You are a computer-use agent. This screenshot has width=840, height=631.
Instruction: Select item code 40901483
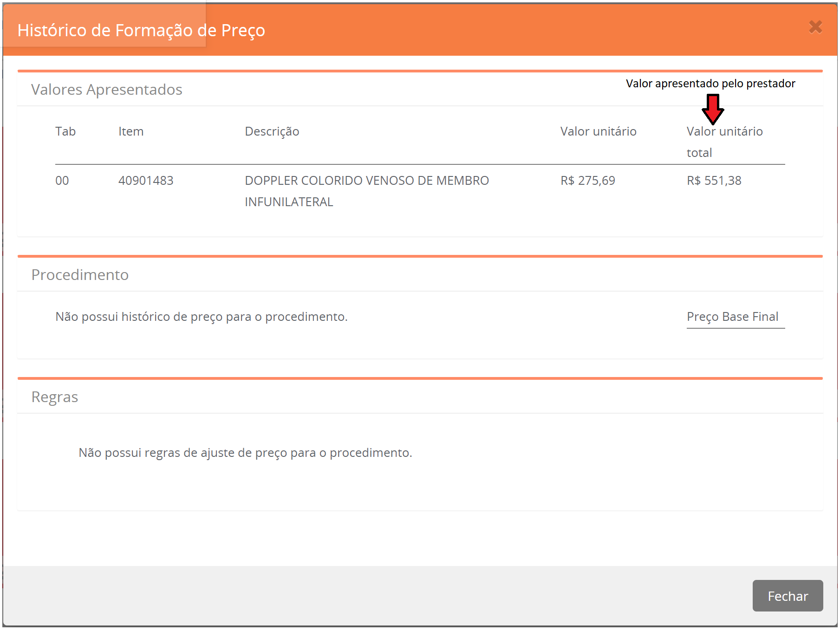click(x=146, y=181)
